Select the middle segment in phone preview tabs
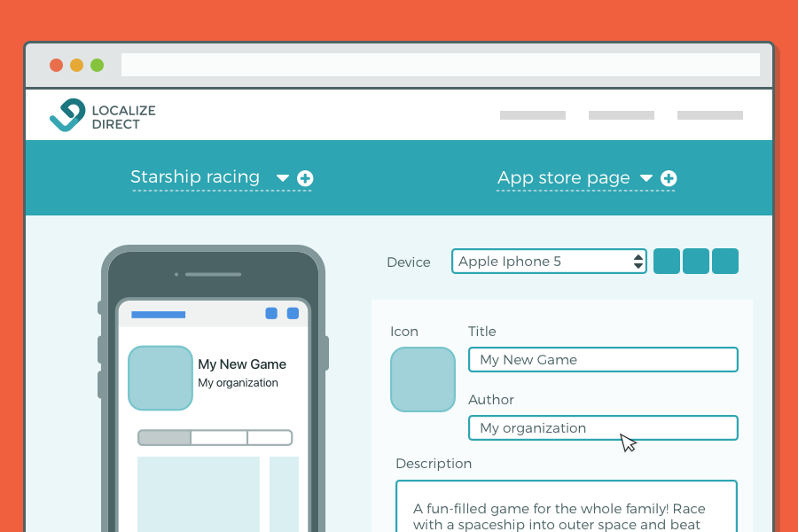The image size is (798, 532). [x=219, y=438]
